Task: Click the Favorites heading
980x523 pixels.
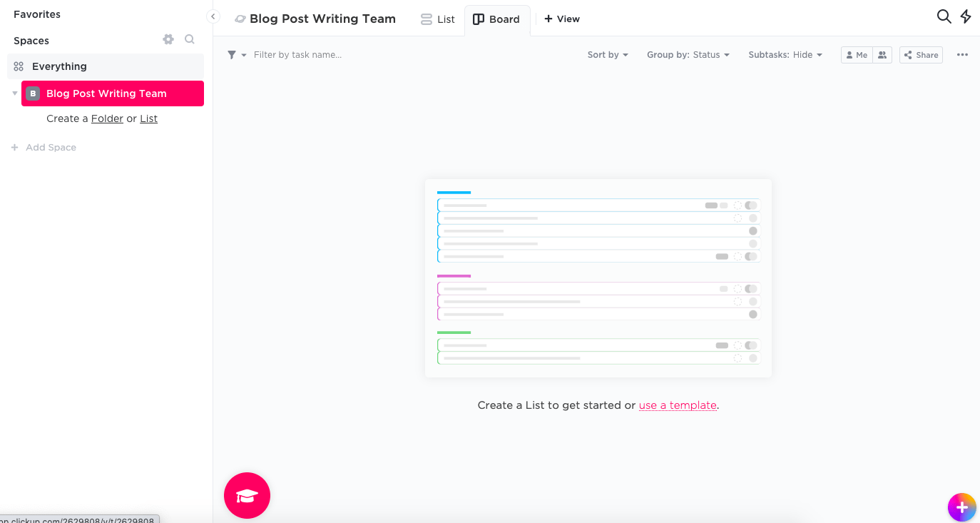Action: point(37,14)
